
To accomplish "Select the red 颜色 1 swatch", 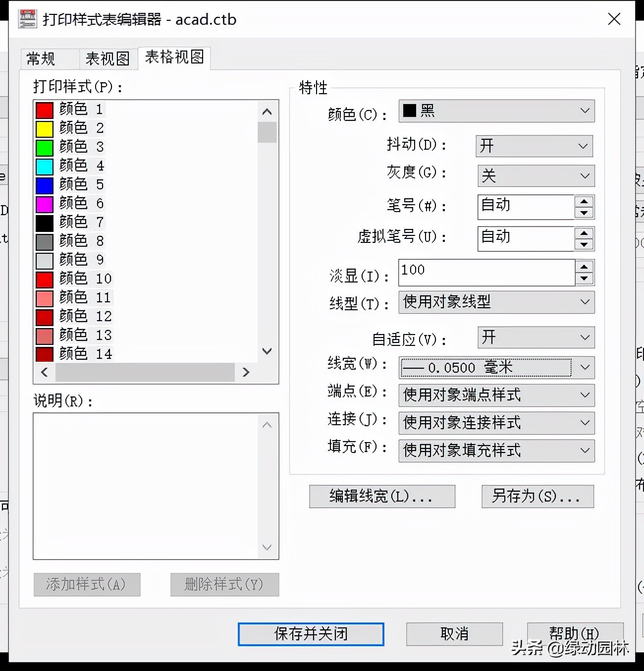I will [x=44, y=109].
